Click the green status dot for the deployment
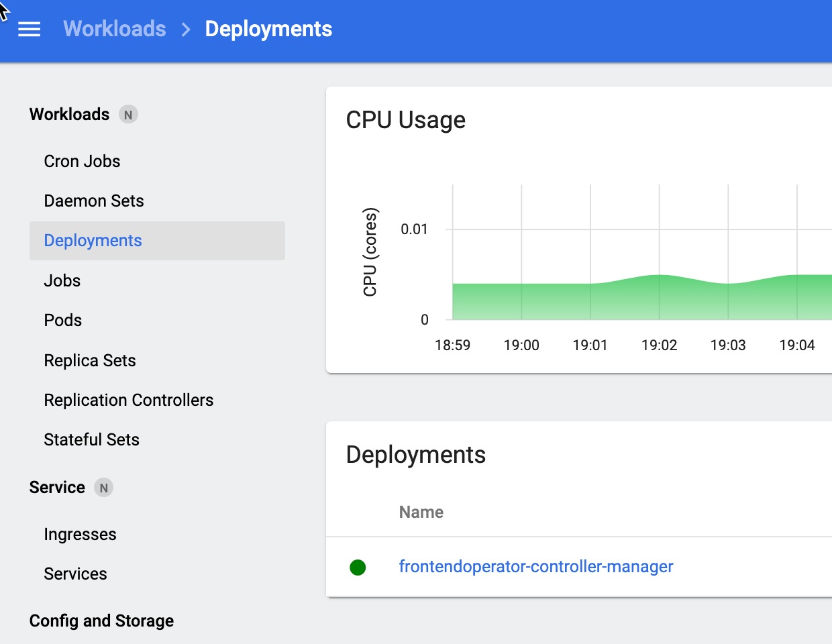Viewport: 832px width, 644px height. [x=358, y=568]
